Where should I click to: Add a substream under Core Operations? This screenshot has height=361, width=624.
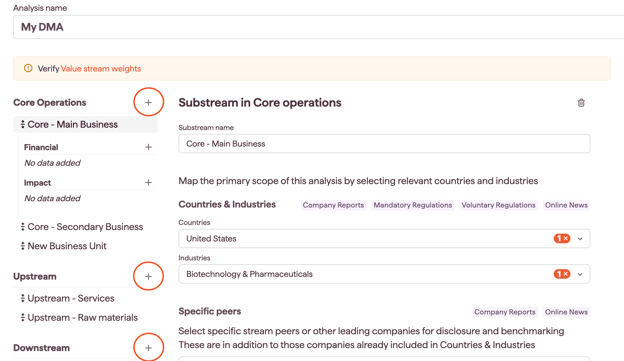click(x=148, y=102)
